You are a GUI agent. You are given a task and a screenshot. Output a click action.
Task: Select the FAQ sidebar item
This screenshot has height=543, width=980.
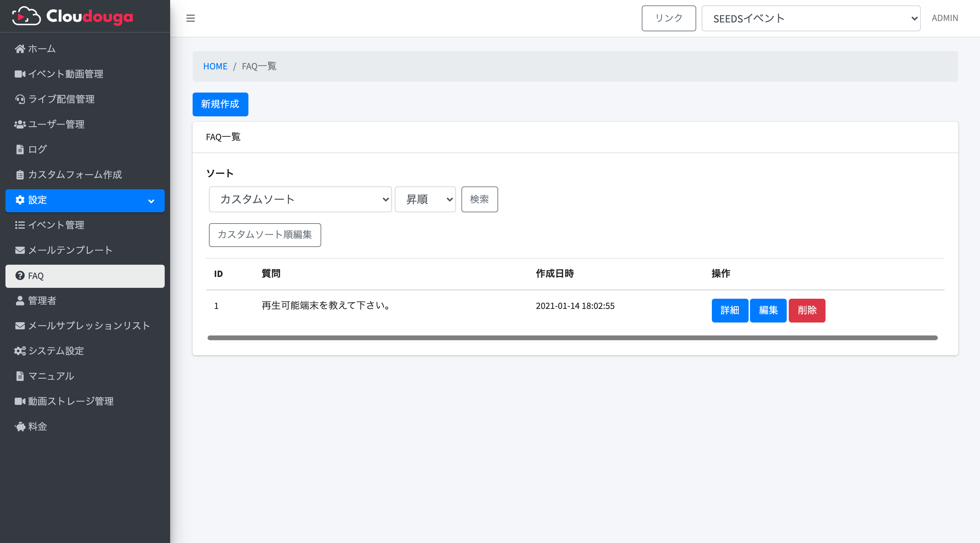(85, 276)
